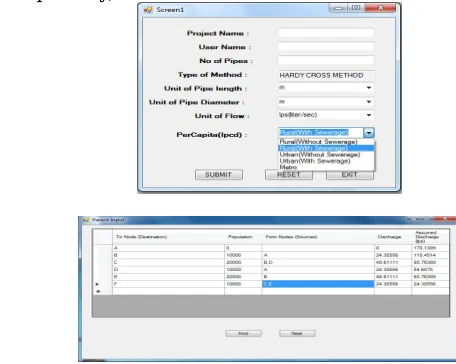Image resolution: width=456 pixels, height=364 pixels.
Task: Click the Assumed Discharge cell in row D
Action: click(x=431, y=269)
